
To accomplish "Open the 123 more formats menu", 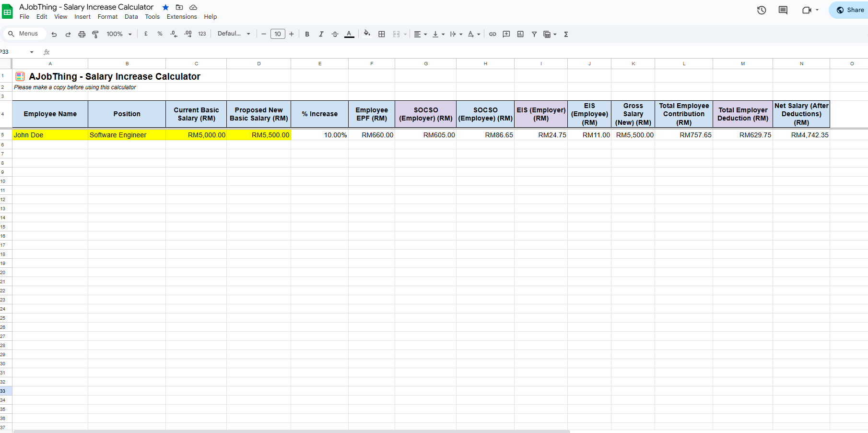I will coord(202,34).
